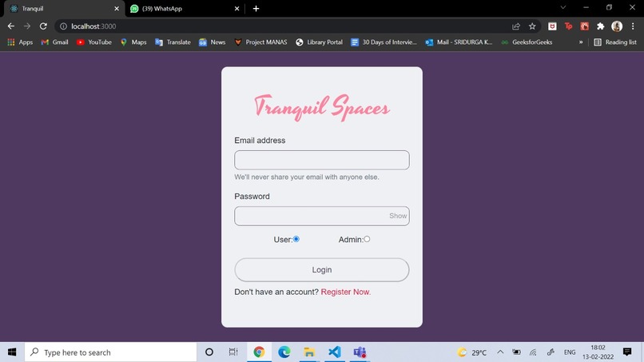Open the 29°C weather widget

[472, 352]
